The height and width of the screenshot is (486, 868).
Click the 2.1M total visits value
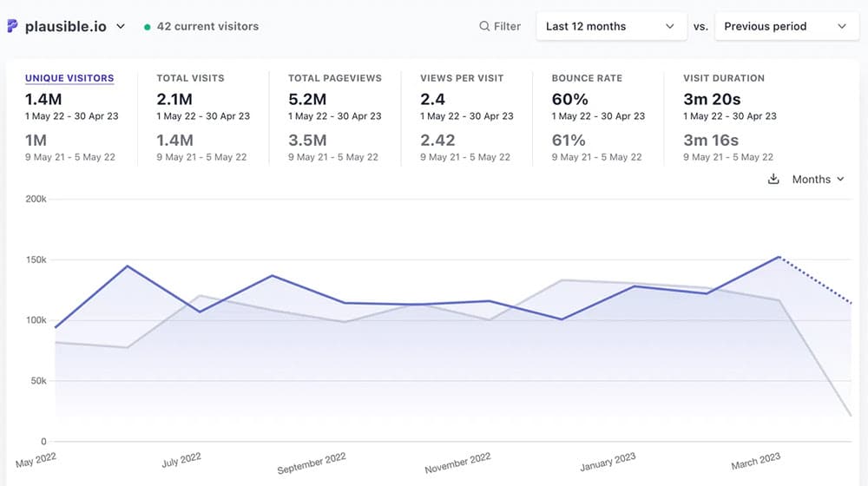174,99
